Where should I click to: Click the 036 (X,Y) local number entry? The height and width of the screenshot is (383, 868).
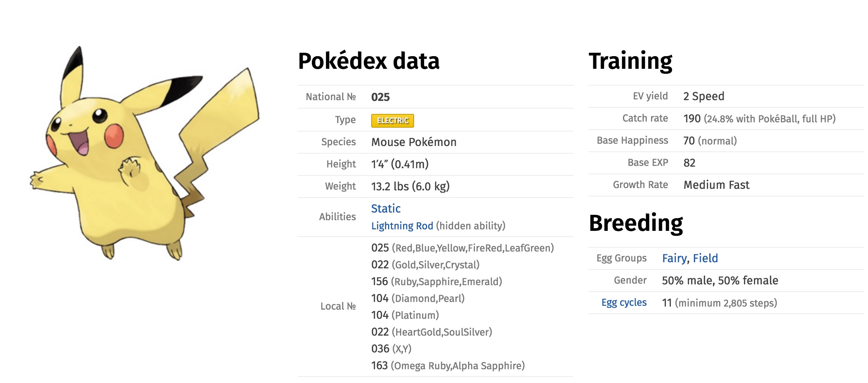click(x=391, y=349)
